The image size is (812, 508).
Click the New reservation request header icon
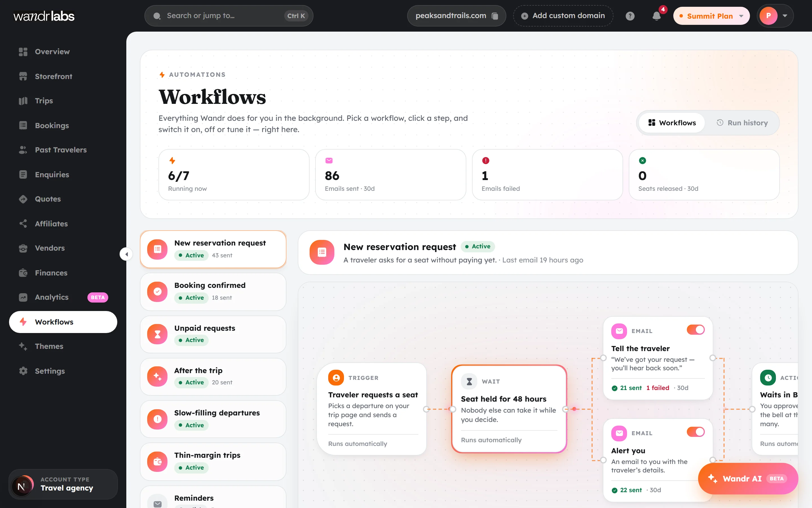[322, 252]
